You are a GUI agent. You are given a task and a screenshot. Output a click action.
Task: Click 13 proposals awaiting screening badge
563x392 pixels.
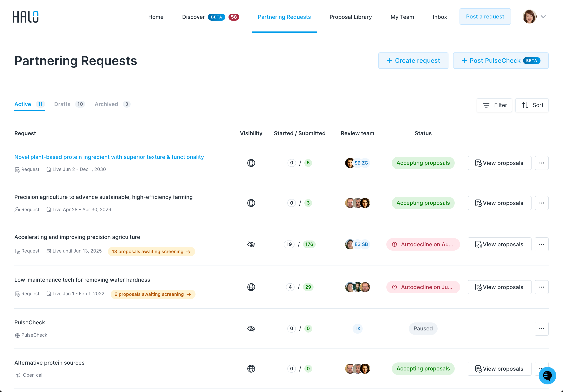click(x=151, y=251)
